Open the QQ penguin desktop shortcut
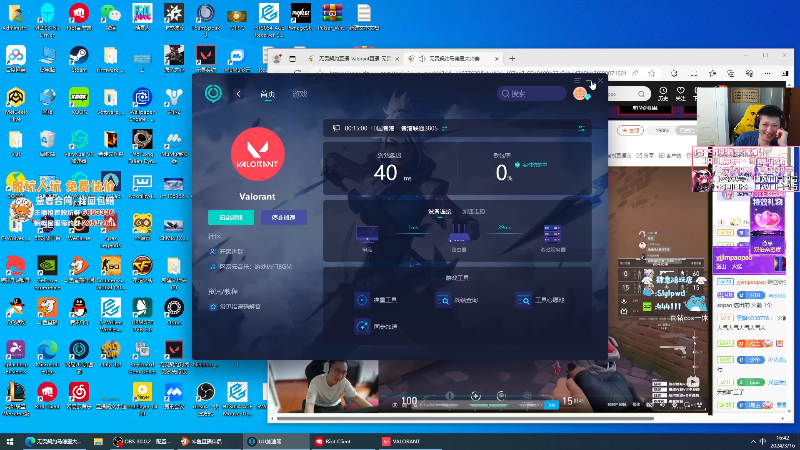The width and height of the screenshot is (800, 450). coord(79,311)
